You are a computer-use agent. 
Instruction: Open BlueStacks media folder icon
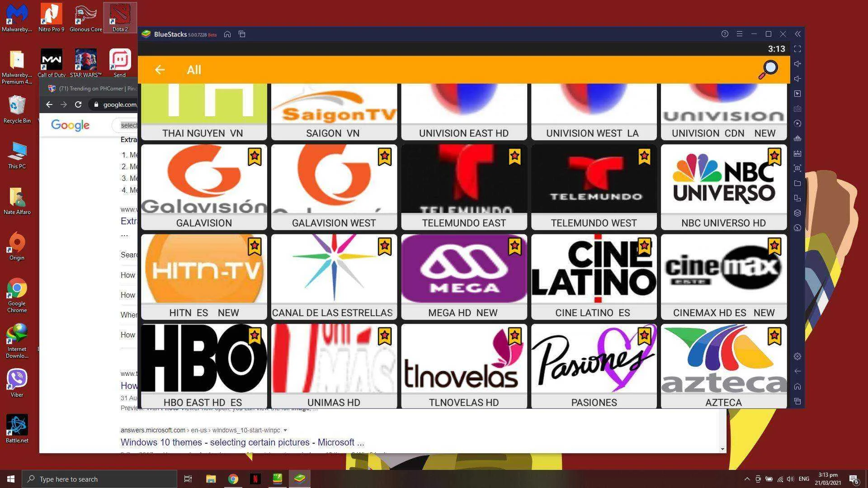pos(797,183)
